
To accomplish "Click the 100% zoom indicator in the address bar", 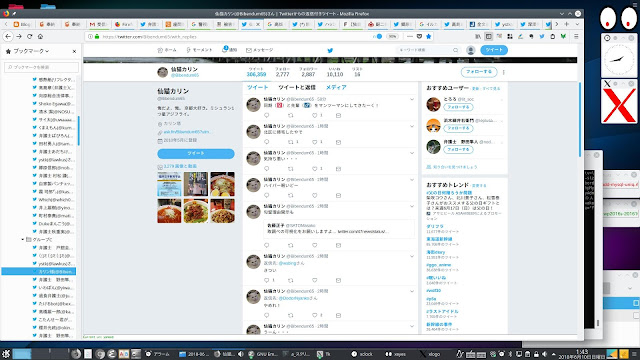I will (392, 36).
